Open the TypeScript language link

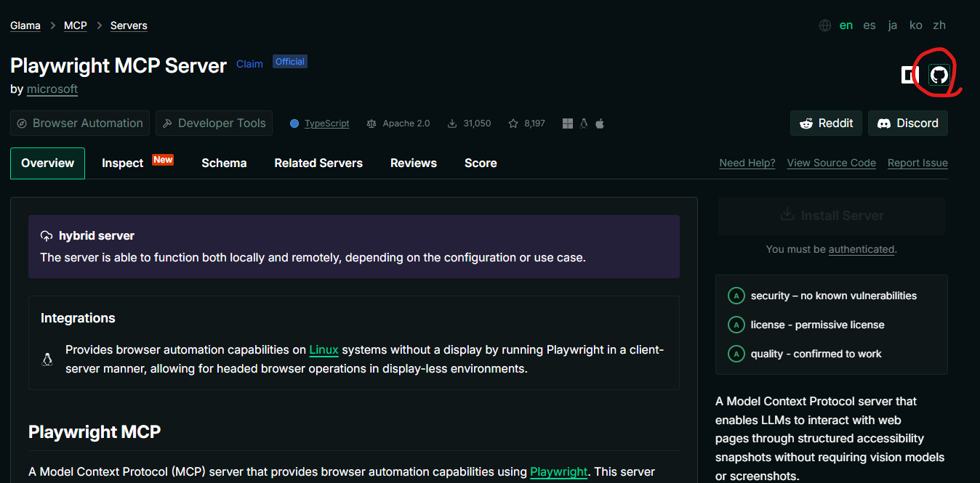pyautogui.click(x=327, y=123)
